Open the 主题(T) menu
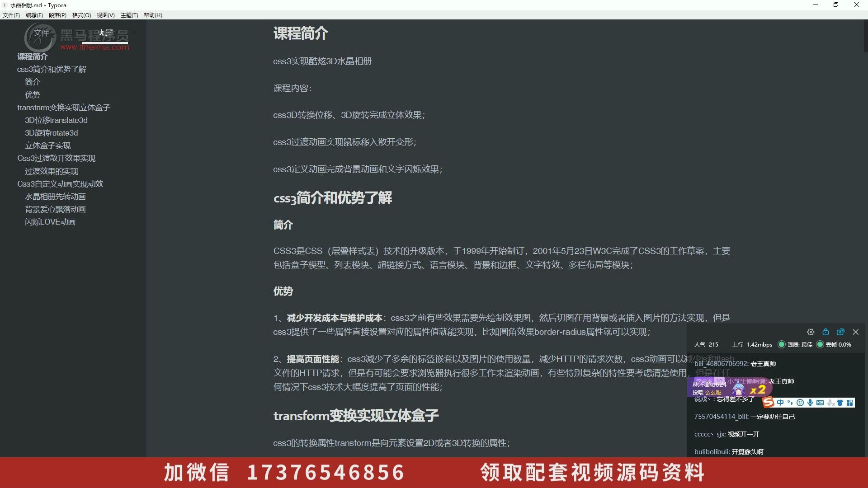Screen dimensions: 868x488 129,15
